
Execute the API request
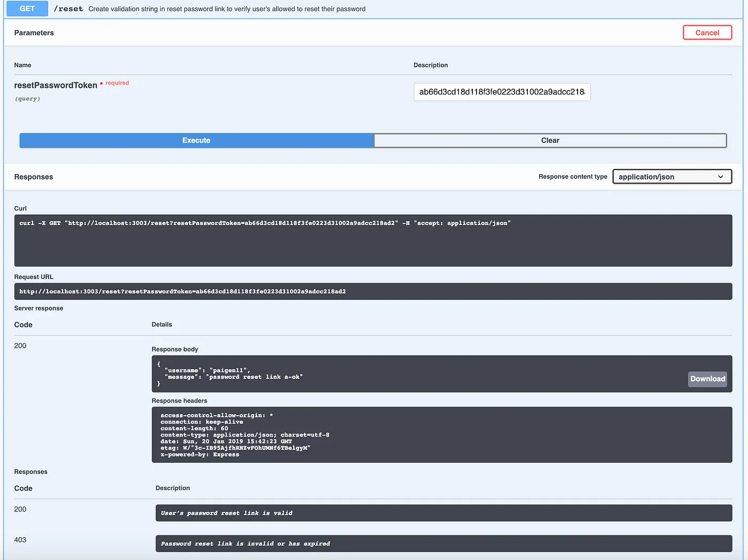click(196, 141)
